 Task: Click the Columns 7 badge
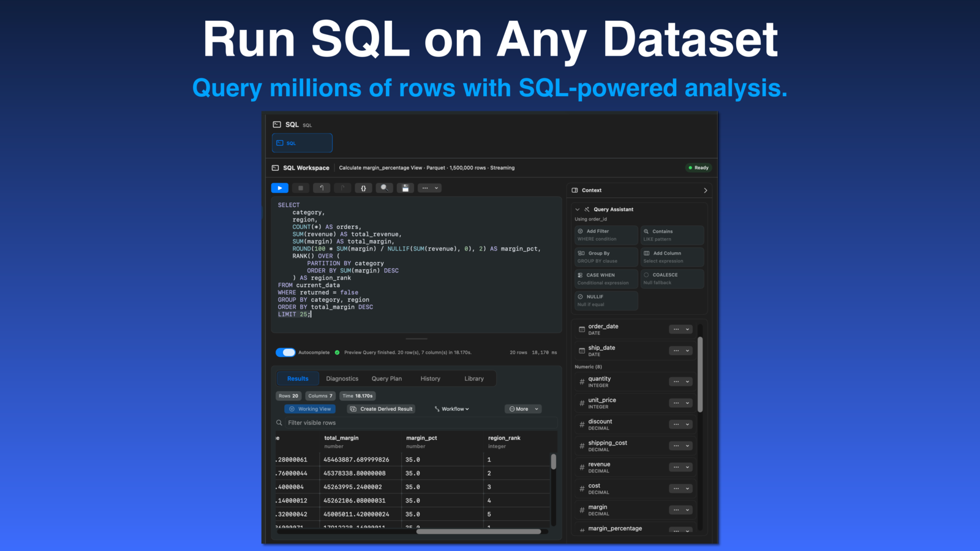(320, 396)
